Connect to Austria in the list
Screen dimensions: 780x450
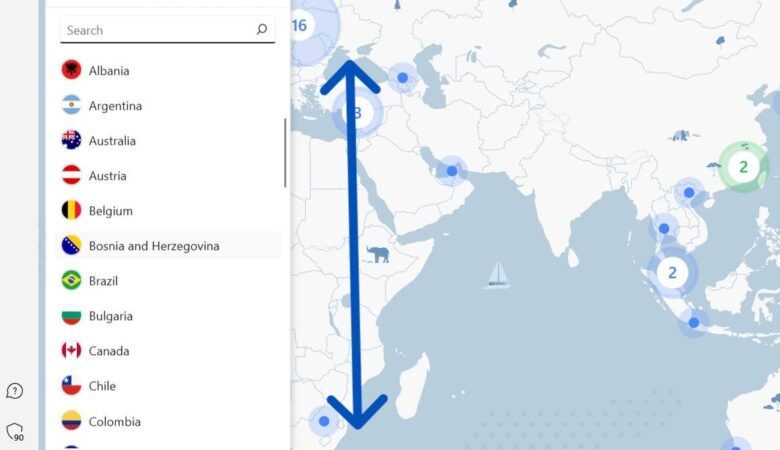click(168, 176)
